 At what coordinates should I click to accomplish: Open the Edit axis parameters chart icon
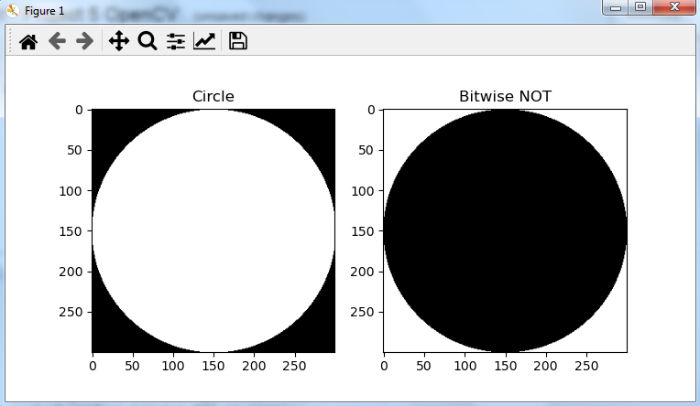pyautogui.click(x=204, y=41)
